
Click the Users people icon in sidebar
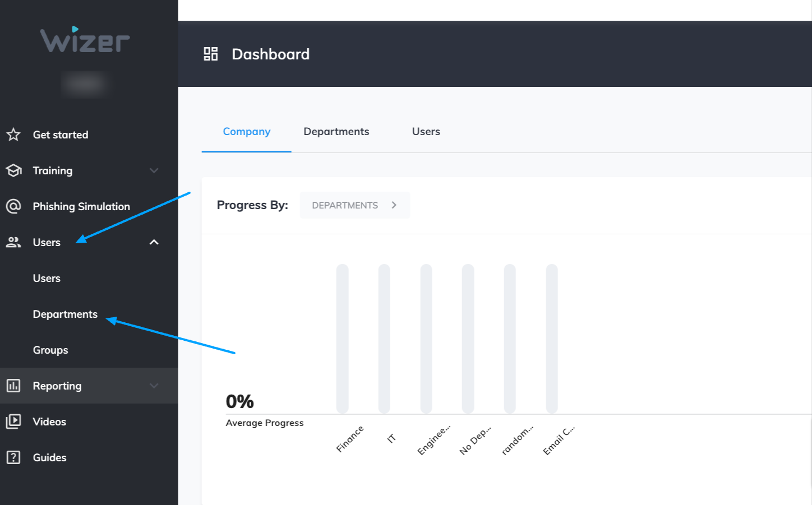click(13, 242)
